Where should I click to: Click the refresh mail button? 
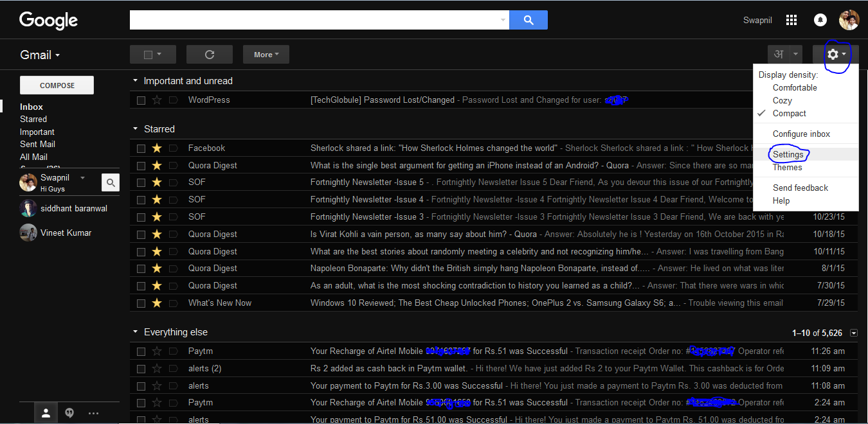pyautogui.click(x=210, y=55)
